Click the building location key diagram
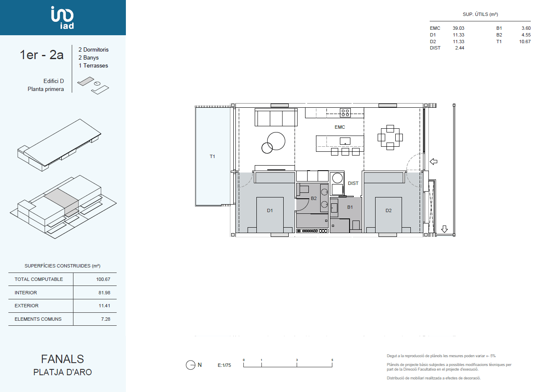 [93, 85]
